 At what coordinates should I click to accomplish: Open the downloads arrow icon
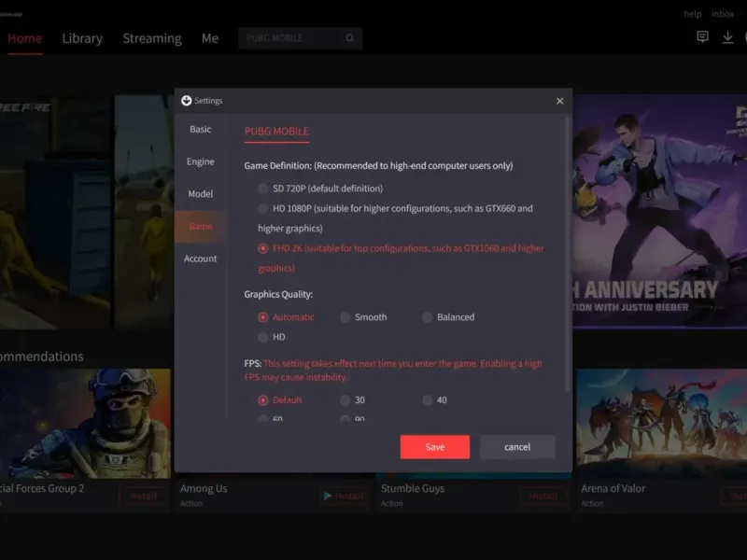coord(727,37)
